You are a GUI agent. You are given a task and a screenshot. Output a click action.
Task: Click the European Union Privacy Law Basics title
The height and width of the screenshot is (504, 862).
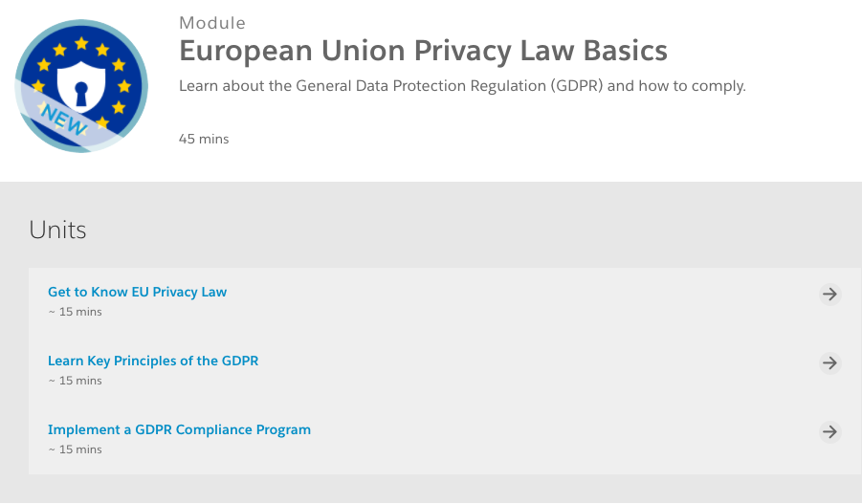tap(423, 51)
